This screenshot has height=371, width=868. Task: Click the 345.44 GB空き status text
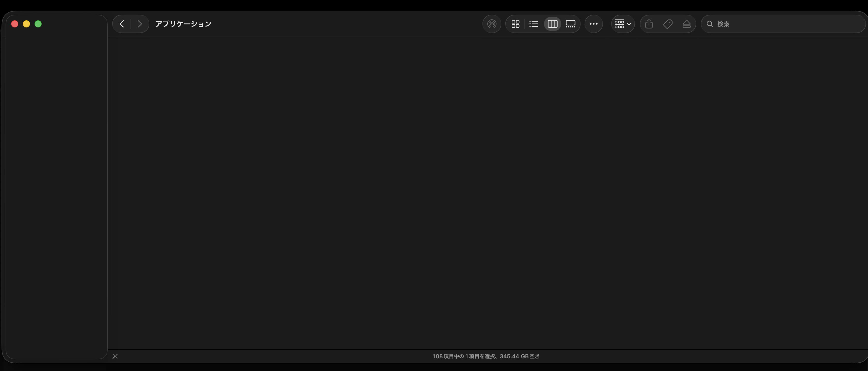pos(519,356)
